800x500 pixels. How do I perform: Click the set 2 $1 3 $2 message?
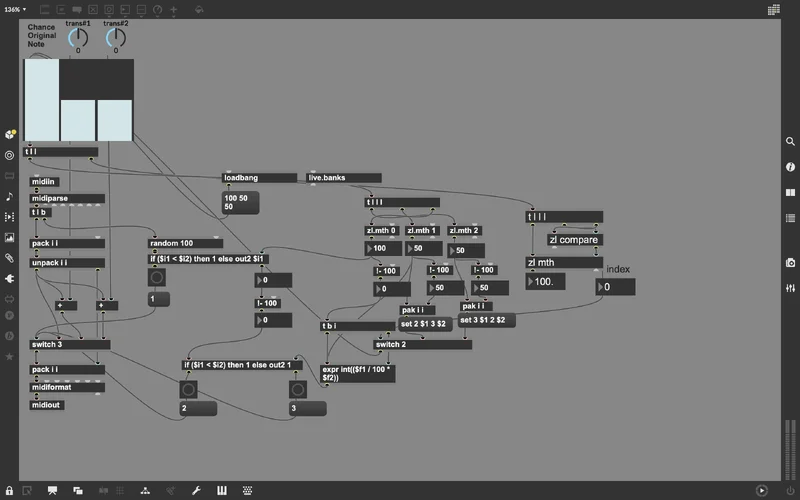(427, 324)
